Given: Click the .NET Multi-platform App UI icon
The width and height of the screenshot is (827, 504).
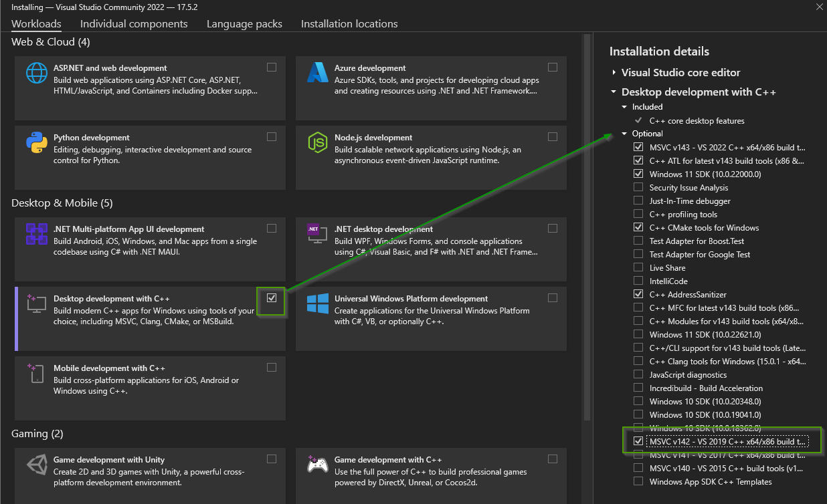Looking at the screenshot, I should click(x=36, y=234).
